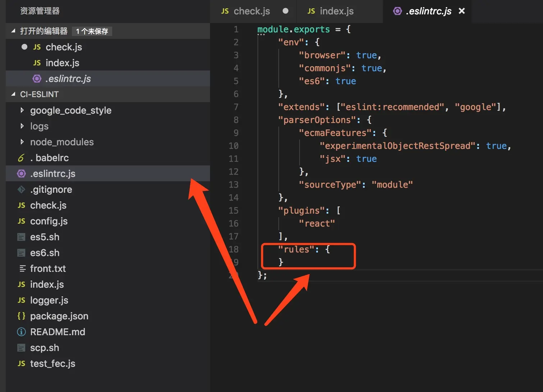Click line number 1 in the gutter
This screenshot has width=543, height=392.
(236, 29)
